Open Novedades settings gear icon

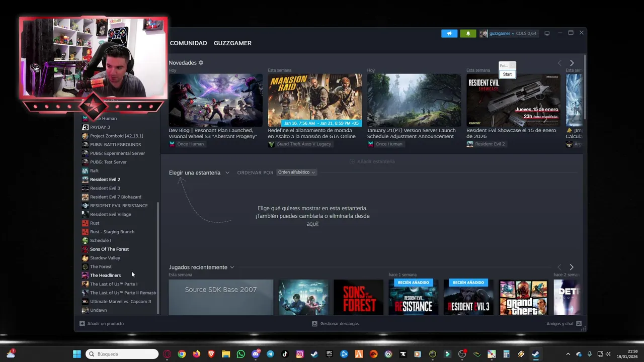coord(201,63)
